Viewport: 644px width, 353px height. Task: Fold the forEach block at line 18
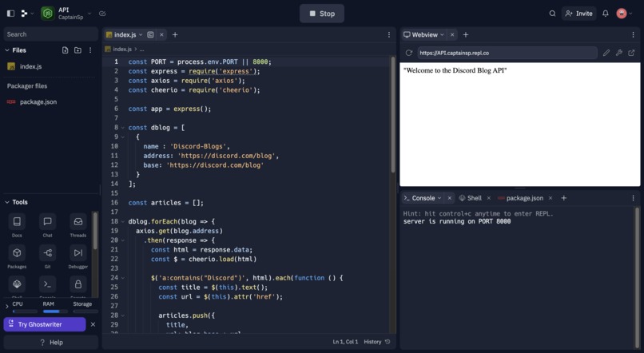pos(122,222)
